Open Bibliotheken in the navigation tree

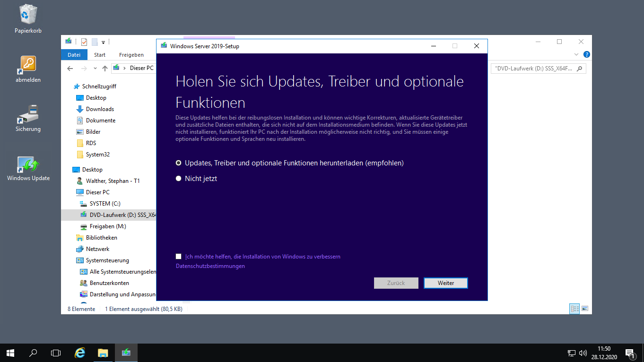click(101, 238)
